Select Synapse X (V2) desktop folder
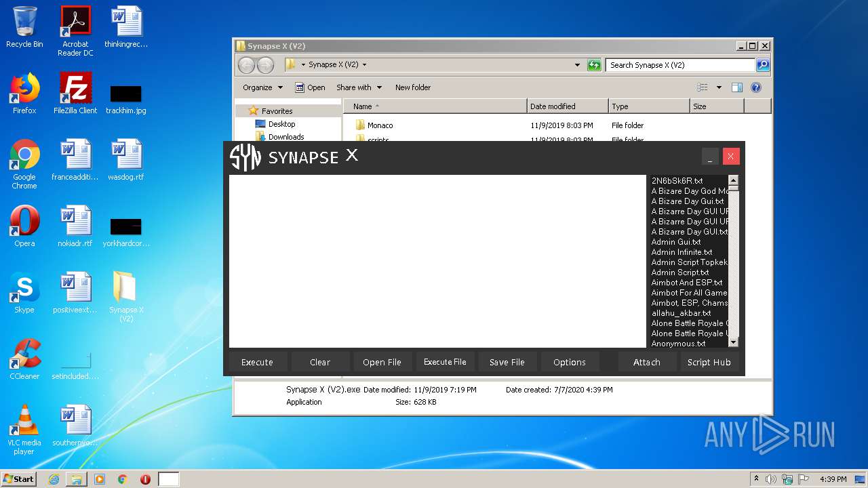 (126, 297)
